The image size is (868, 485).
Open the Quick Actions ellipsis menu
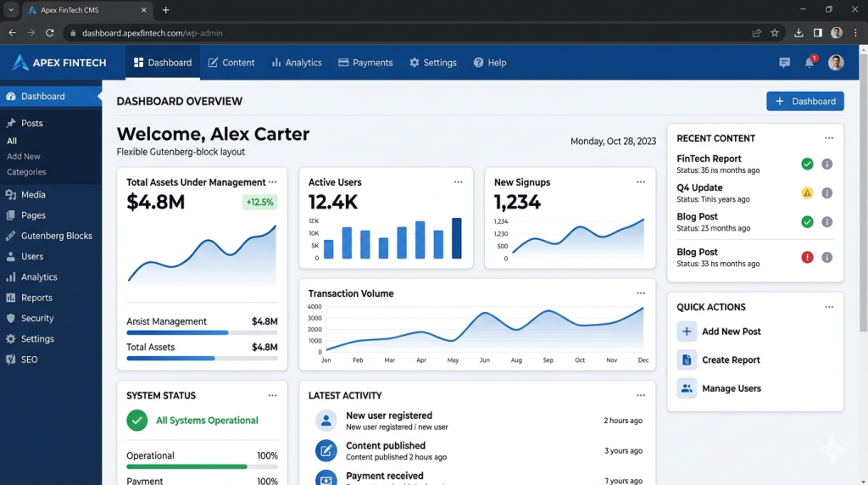(x=829, y=307)
